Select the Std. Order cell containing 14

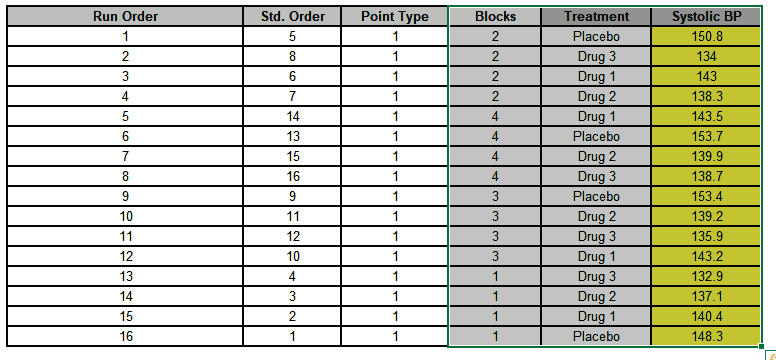click(292, 116)
